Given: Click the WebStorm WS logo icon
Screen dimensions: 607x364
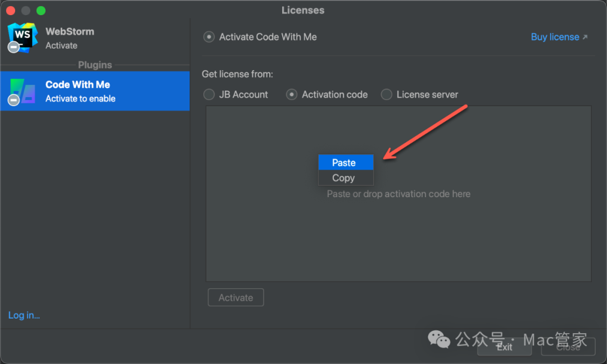Looking at the screenshot, I should click(x=23, y=37).
